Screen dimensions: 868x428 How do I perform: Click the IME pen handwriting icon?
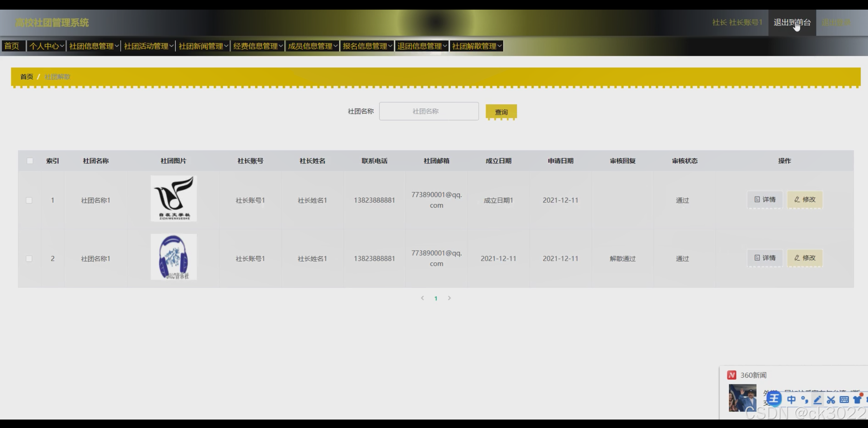818,400
